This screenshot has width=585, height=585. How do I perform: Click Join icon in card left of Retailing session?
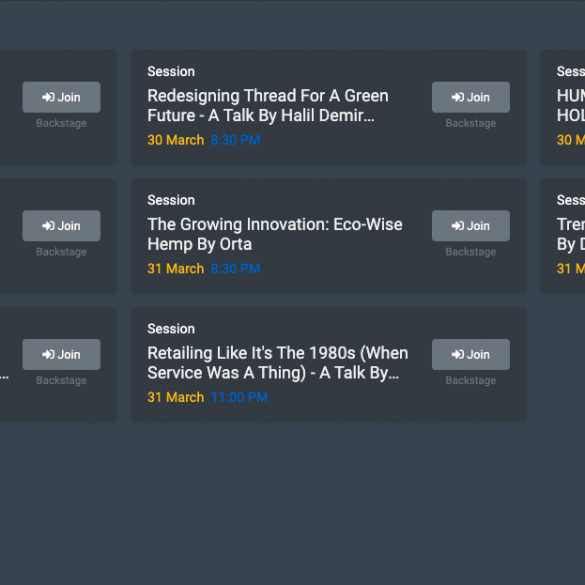(48, 354)
